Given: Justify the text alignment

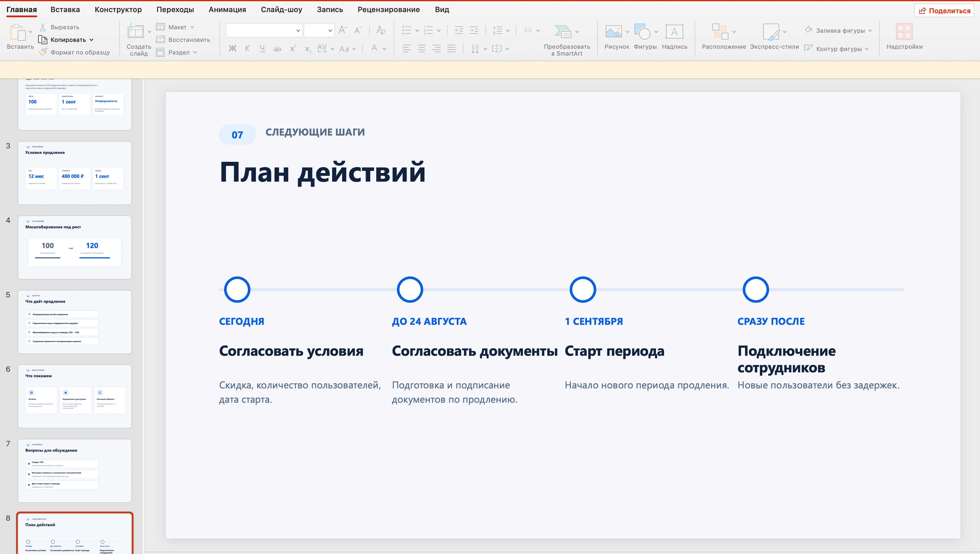Looking at the screenshot, I should click(452, 48).
